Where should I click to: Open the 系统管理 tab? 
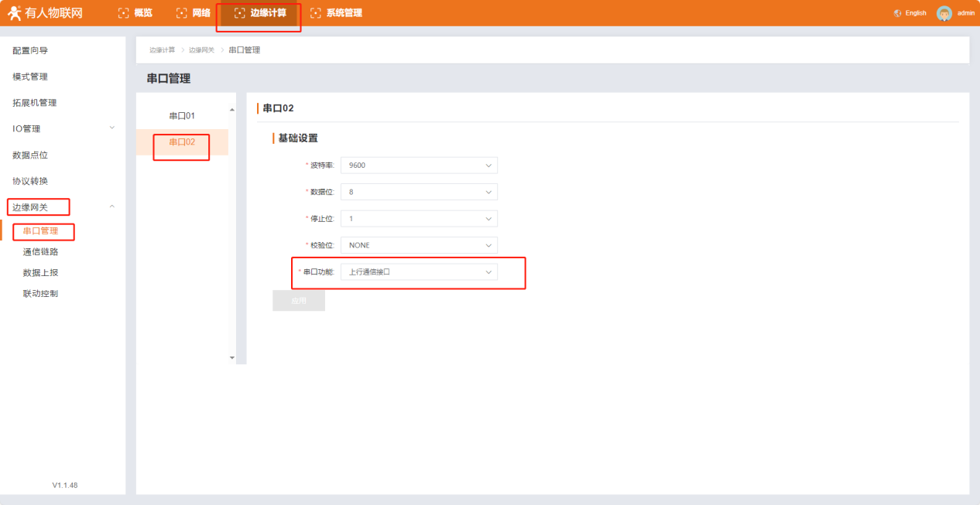(x=336, y=13)
